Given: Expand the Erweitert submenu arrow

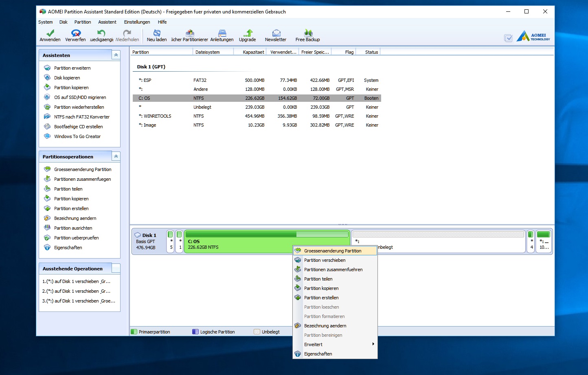Looking at the screenshot, I should click(x=373, y=344).
